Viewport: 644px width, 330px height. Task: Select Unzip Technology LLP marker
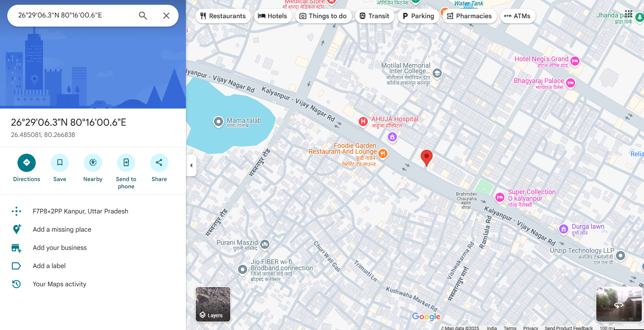point(620,256)
